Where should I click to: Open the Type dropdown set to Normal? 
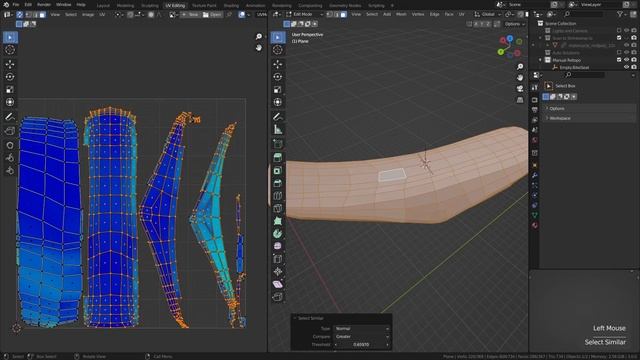[362, 329]
